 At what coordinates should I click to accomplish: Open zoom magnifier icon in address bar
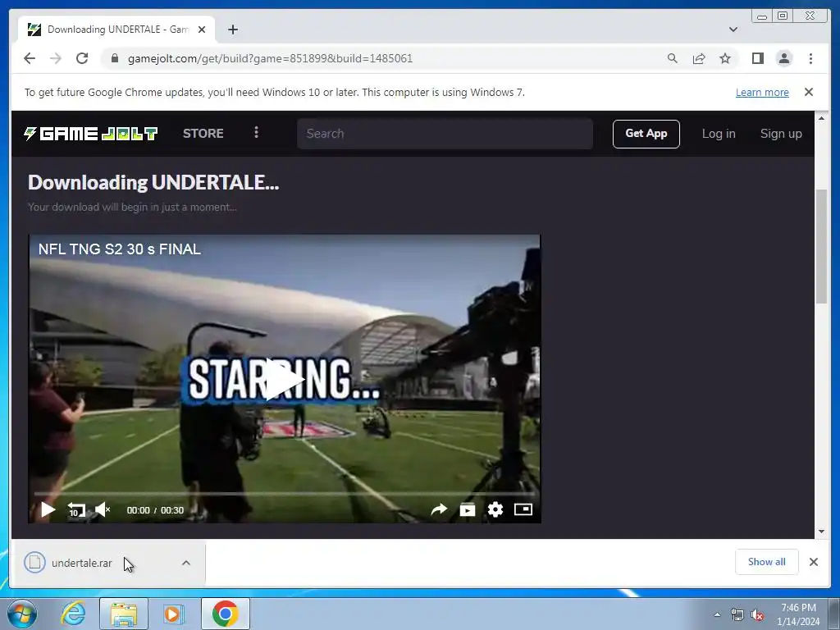[x=673, y=58]
